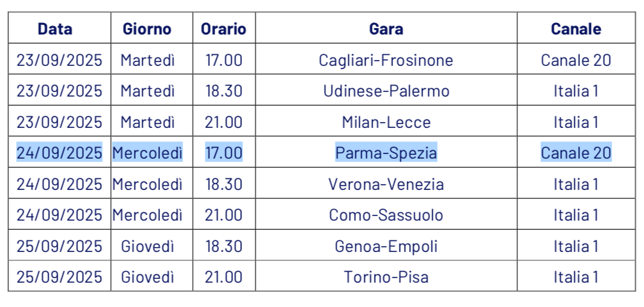
Task: Click Canale 20 in the Cagliari-Frosinone row
Action: click(576, 60)
